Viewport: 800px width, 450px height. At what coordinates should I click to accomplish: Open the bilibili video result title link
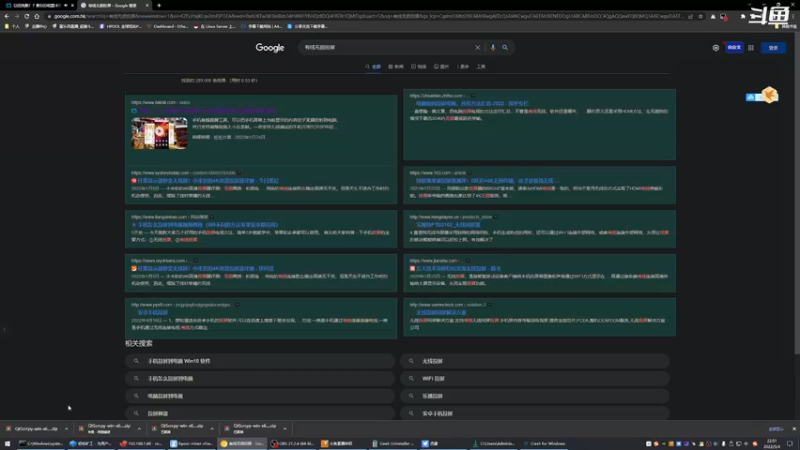(206, 110)
